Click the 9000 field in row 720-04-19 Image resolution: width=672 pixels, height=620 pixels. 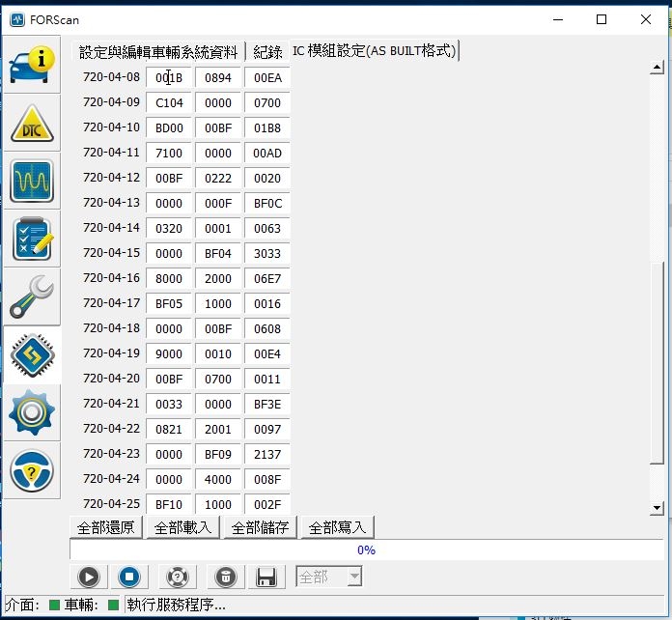[169, 353]
